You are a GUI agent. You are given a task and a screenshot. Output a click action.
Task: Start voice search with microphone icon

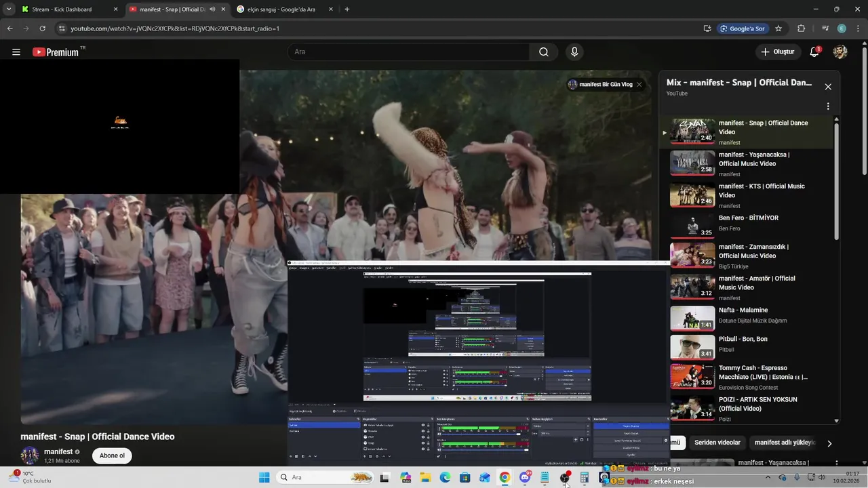tap(574, 52)
